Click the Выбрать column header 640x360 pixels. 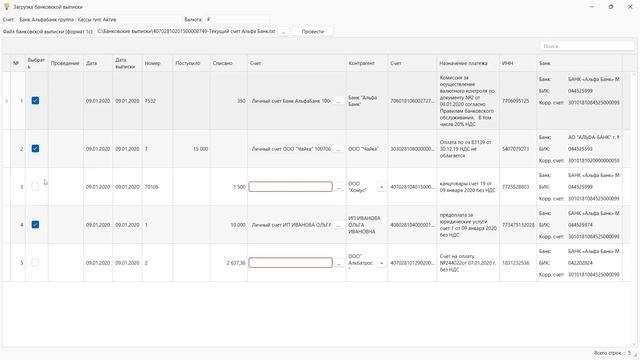coord(36,63)
